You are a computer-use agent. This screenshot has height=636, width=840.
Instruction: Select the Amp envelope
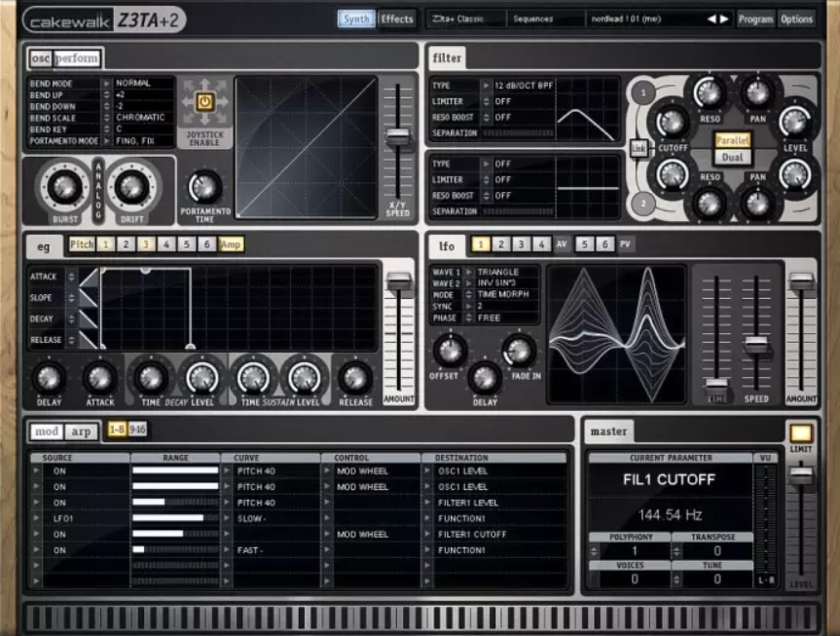[x=231, y=244]
